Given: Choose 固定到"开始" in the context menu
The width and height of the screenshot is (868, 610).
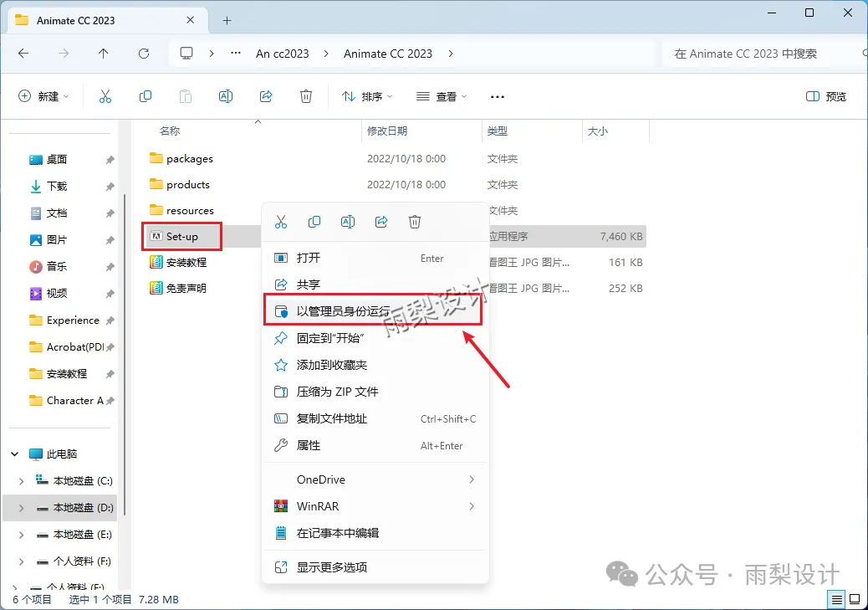Looking at the screenshot, I should pyautogui.click(x=375, y=338).
